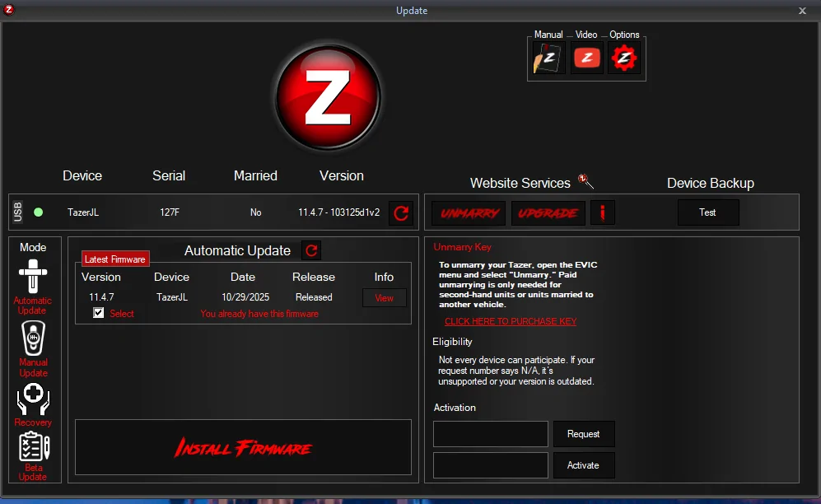Image resolution: width=821 pixels, height=504 pixels.
Task: Click the Married value No
Action: coord(255,212)
